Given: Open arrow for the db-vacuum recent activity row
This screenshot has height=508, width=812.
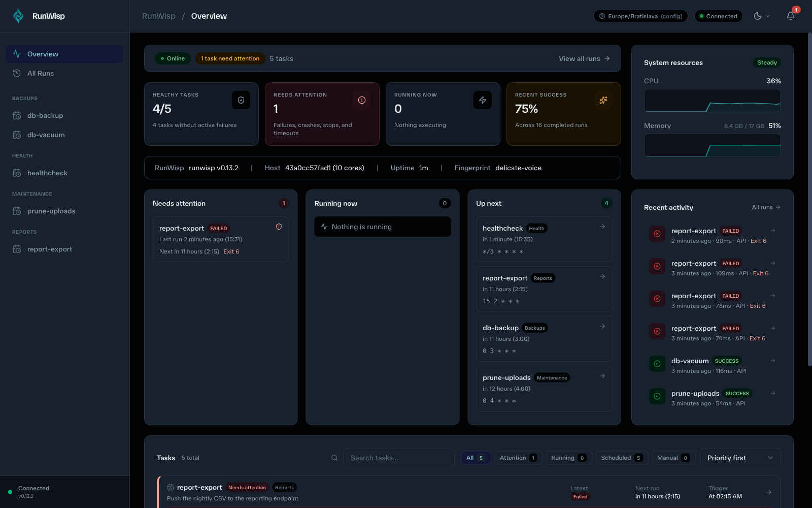Looking at the screenshot, I should (x=773, y=361).
